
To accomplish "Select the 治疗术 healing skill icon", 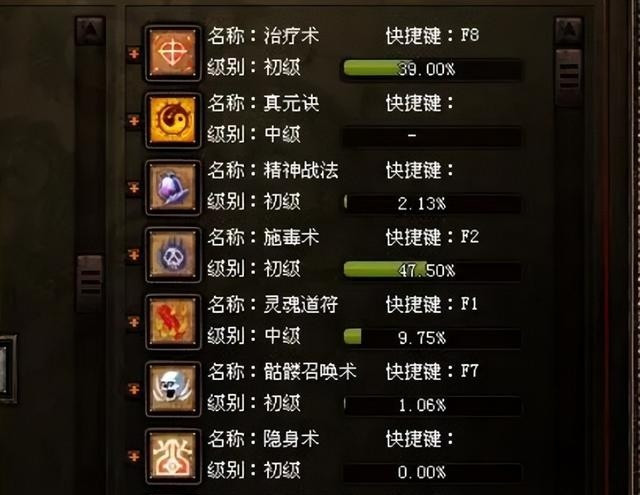I will (173, 53).
